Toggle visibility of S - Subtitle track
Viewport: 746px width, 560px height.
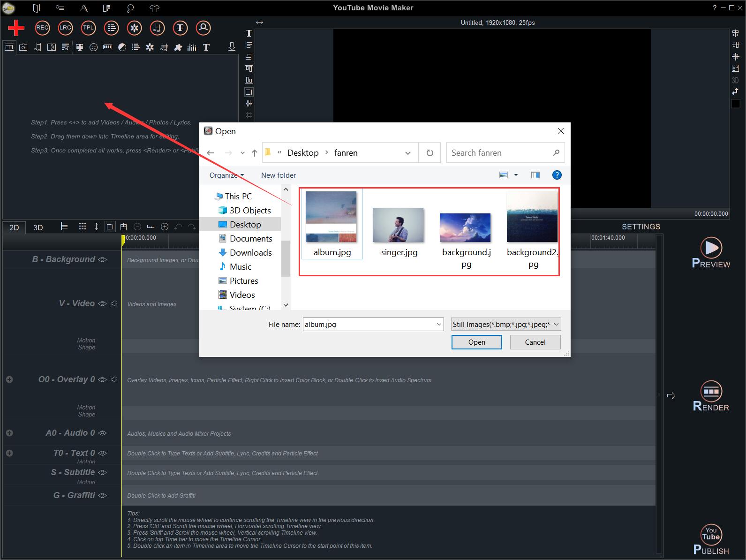[x=102, y=472]
